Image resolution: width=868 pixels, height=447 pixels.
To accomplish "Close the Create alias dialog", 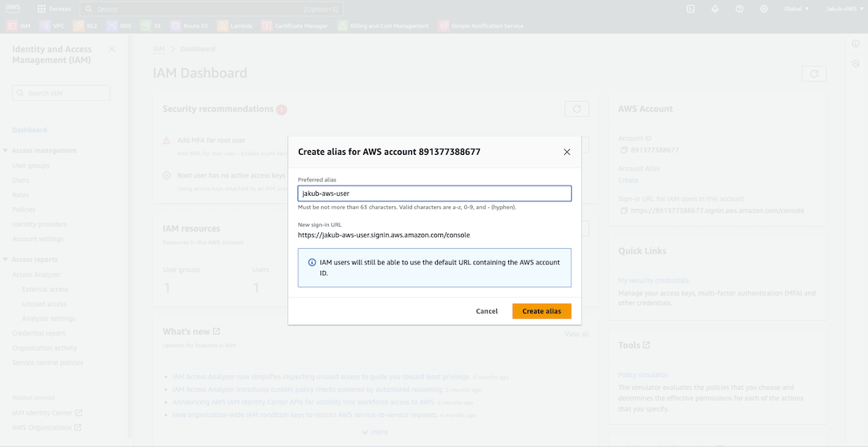I will pyautogui.click(x=567, y=152).
